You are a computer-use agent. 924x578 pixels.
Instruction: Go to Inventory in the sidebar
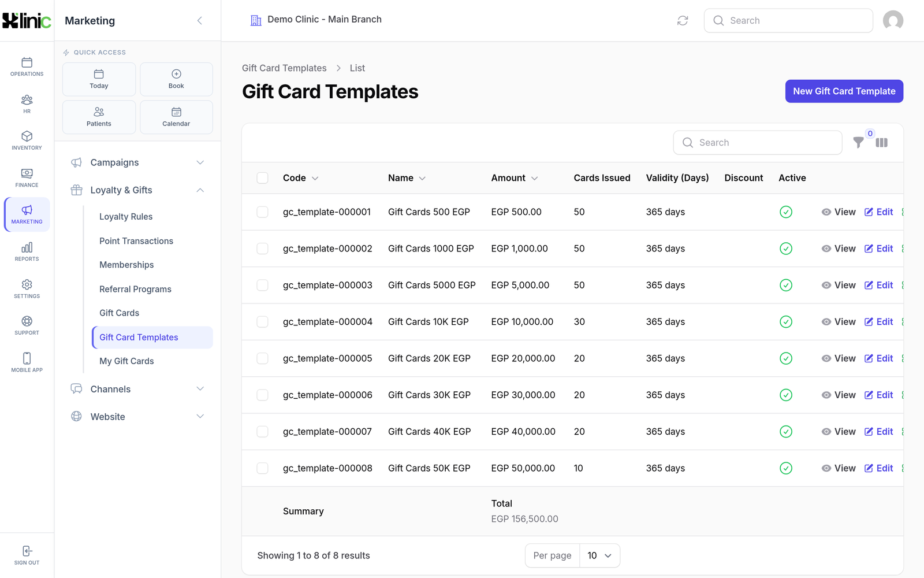(x=27, y=140)
